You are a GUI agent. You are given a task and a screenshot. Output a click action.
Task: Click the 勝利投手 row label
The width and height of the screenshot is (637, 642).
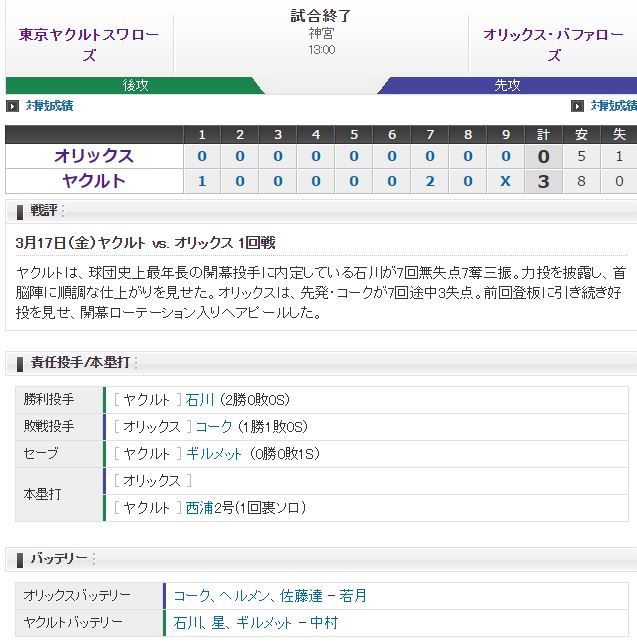tap(49, 399)
